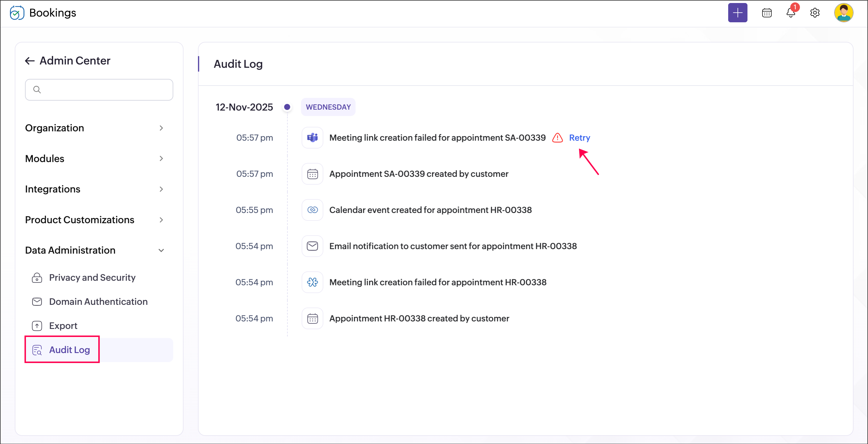Expand the Modules section
Image resolution: width=868 pixels, height=444 pixels.
pos(94,159)
